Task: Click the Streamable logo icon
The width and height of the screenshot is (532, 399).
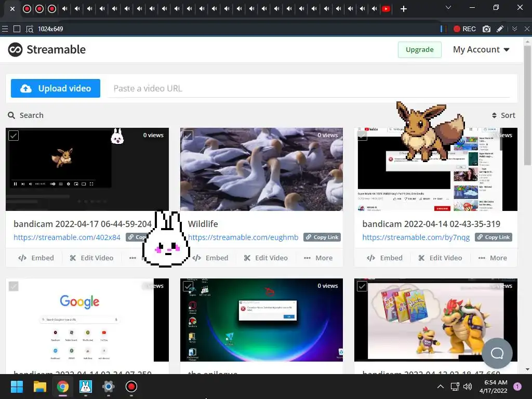Action: click(15, 49)
